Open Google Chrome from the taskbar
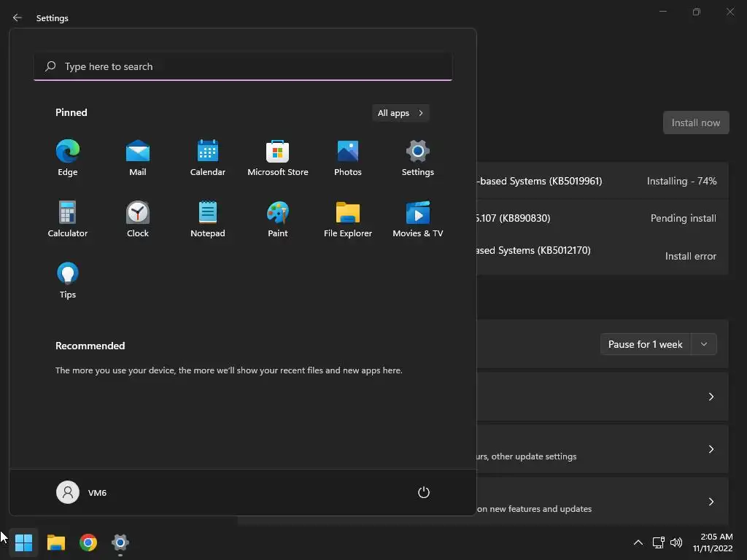The width and height of the screenshot is (747, 560). 88,542
